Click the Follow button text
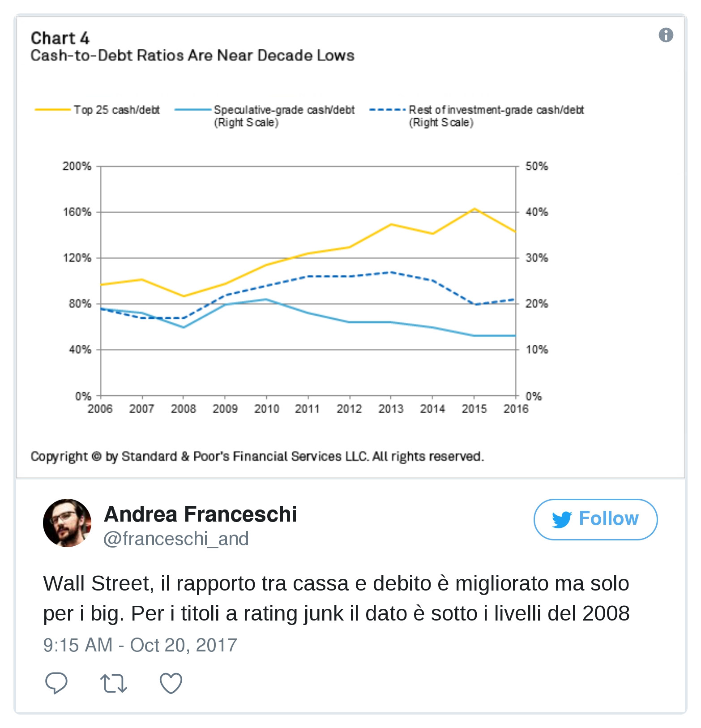701x728 pixels. click(608, 518)
